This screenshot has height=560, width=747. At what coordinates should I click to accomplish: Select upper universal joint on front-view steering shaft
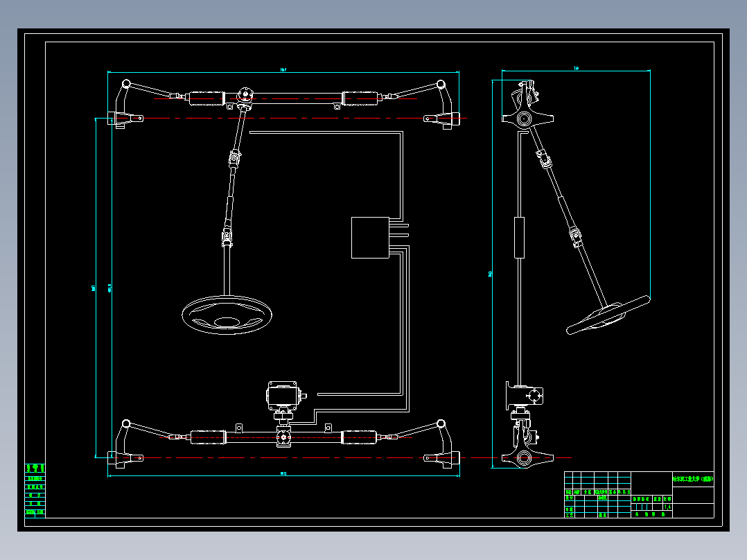click(234, 158)
